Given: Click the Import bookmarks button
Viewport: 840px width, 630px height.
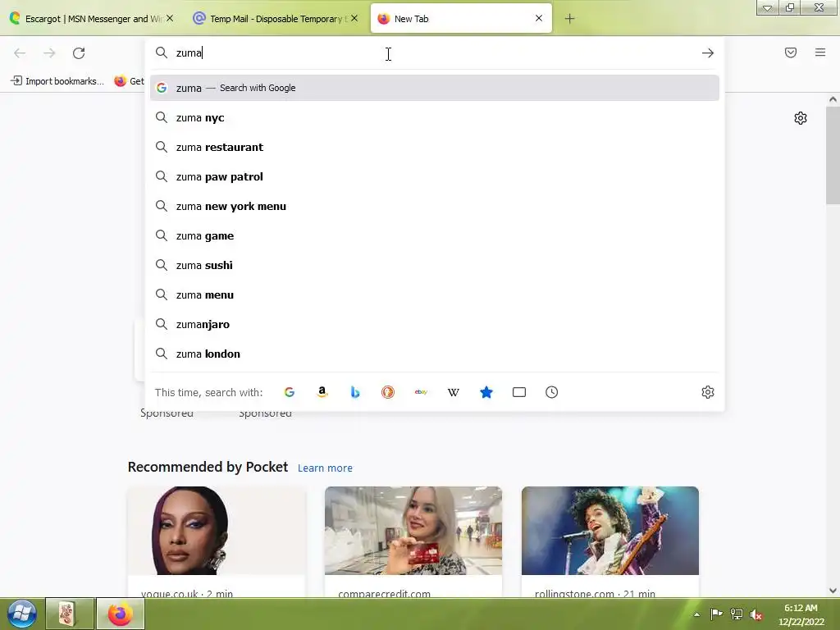Looking at the screenshot, I should (57, 81).
